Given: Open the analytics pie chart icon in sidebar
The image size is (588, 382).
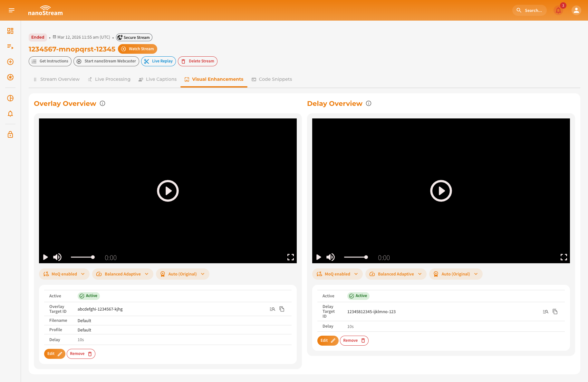Looking at the screenshot, I should click(x=10, y=98).
